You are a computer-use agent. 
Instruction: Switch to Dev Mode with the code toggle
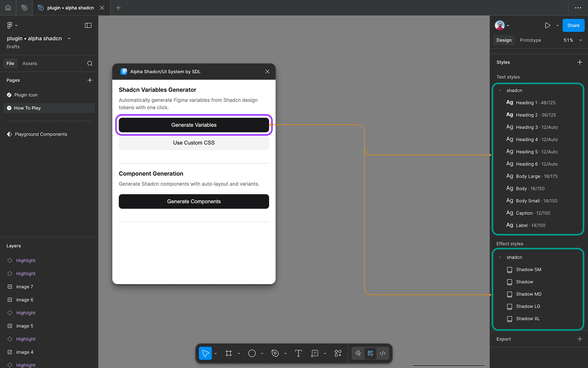(x=383, y=353)
